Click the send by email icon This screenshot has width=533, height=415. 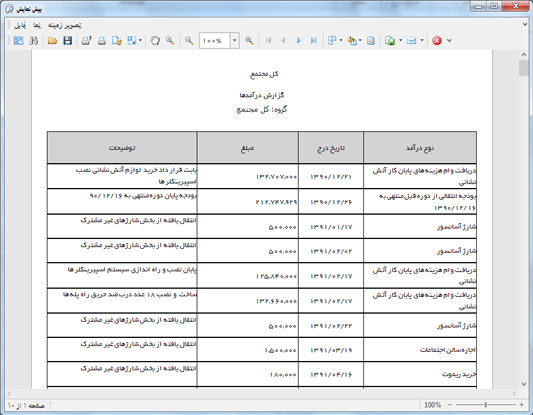coord(411,41)
